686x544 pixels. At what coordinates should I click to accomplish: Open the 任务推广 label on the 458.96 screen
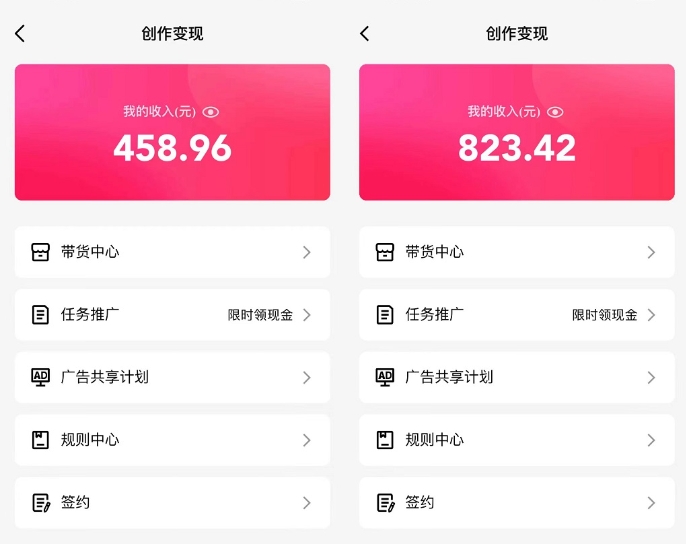point(90,315)
